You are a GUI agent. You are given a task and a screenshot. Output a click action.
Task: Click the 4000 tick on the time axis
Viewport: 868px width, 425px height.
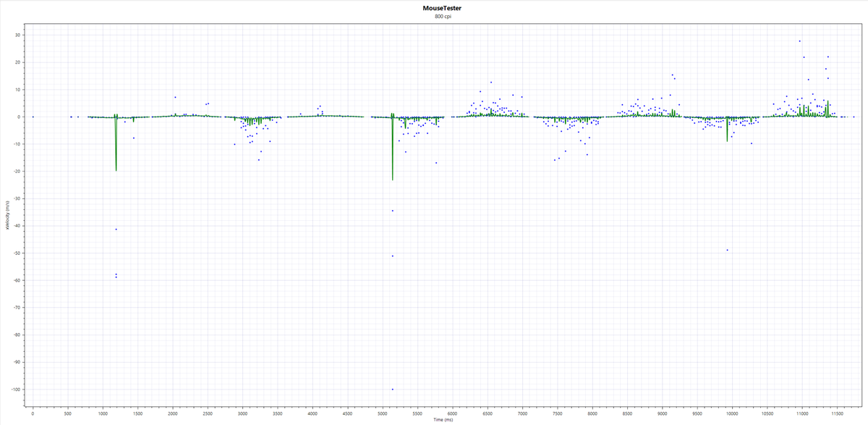click(312, 413)
